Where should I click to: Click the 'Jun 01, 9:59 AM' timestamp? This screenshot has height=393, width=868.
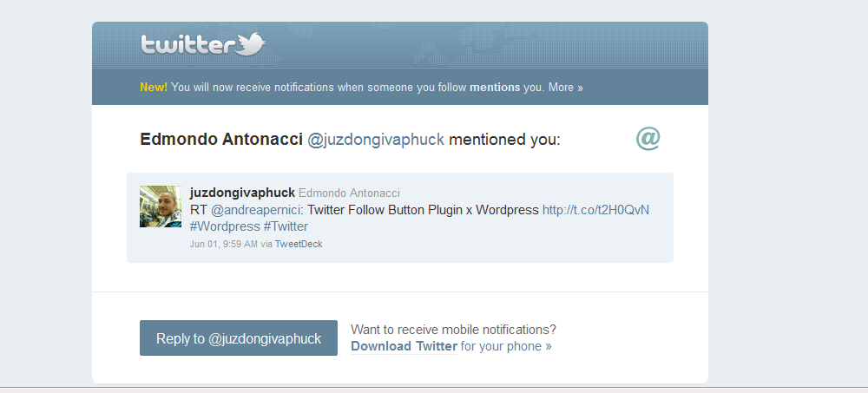[x=223, y=244]
